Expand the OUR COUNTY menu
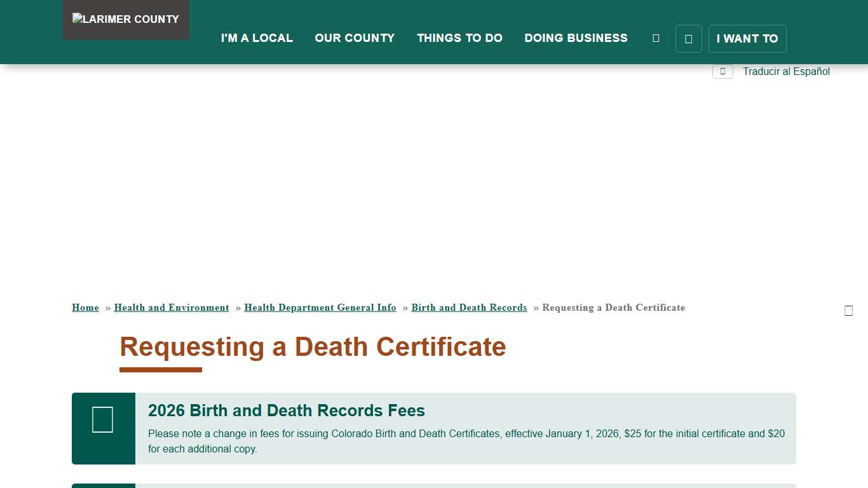This screenshot has width=868, height=488. [355, 38]
